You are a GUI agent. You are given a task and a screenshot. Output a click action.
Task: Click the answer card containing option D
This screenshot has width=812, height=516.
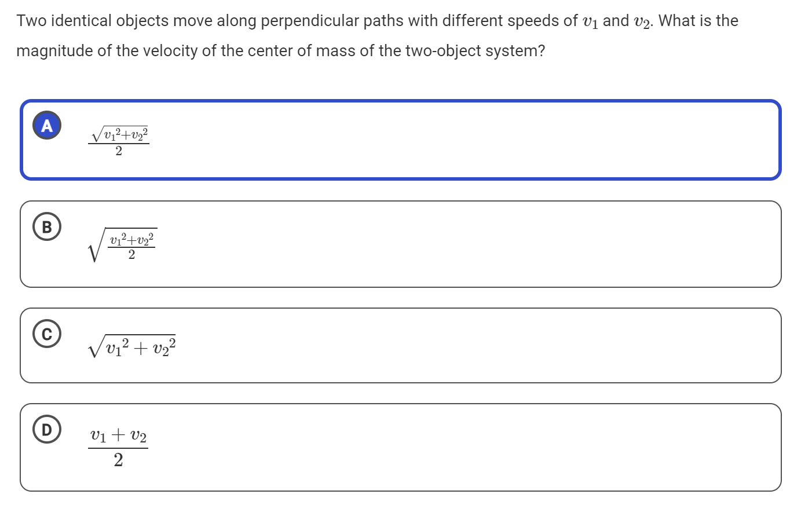pos(400,446)
